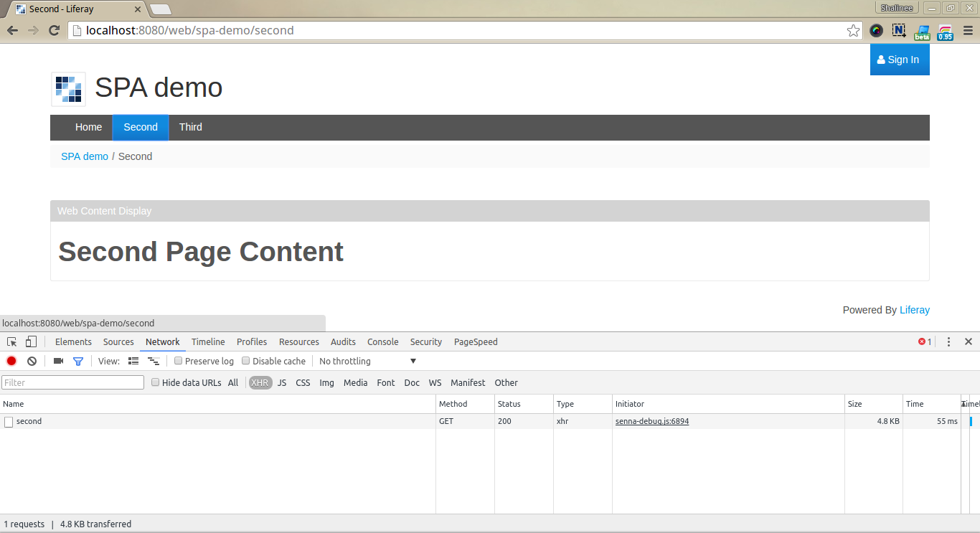Reload the page with the refresh icon

tap(54, 30)
